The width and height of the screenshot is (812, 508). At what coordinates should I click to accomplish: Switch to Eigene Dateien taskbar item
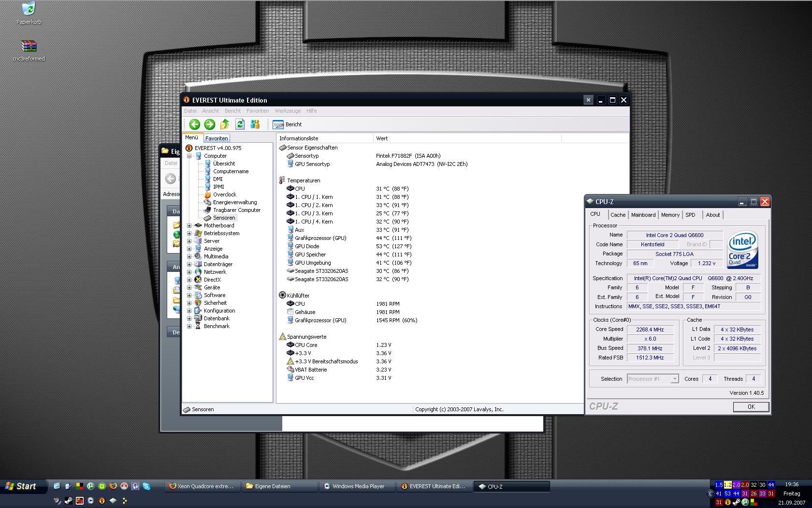click(x=279, y=486)
